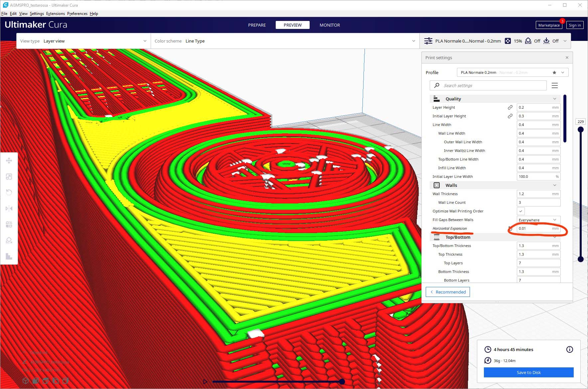Click the Walls category icon
The height and width of the screenshot is (389, 588).
[437, 185]
